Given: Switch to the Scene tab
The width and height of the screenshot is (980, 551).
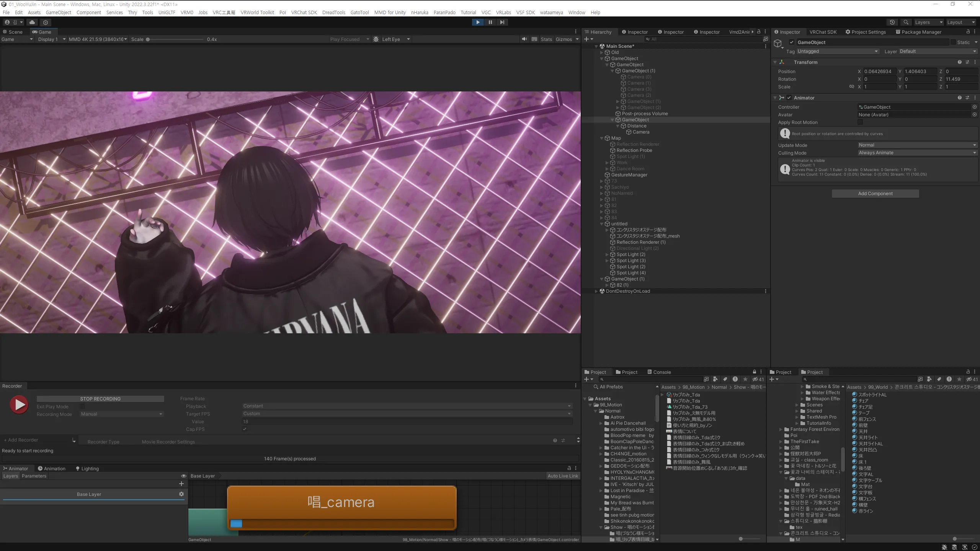Looking at the screenshot, I should tap(13, 32).
